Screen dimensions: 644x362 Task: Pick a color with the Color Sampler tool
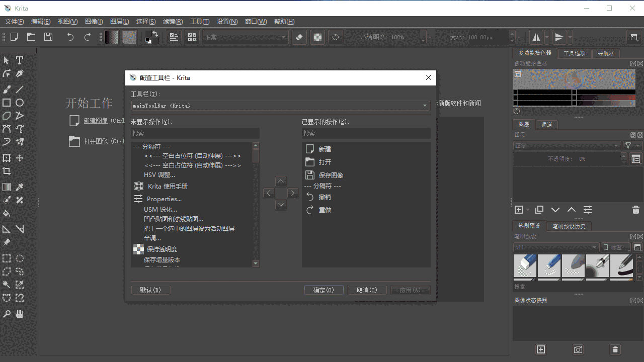point(19,187)
